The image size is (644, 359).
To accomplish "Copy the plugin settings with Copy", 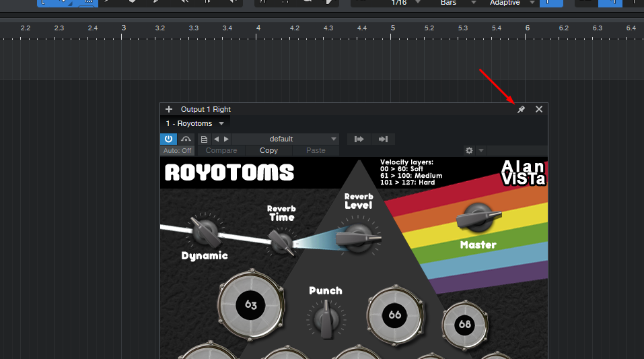I will click(269, 150).
